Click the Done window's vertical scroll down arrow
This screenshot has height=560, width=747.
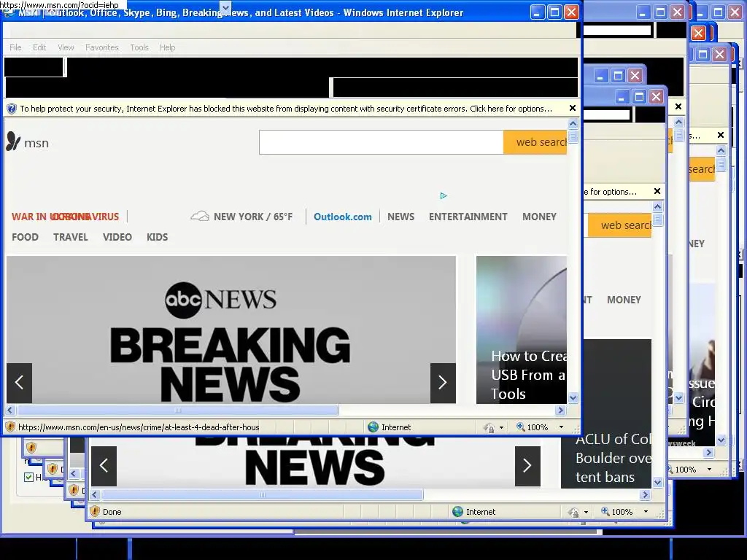[658, 483]
